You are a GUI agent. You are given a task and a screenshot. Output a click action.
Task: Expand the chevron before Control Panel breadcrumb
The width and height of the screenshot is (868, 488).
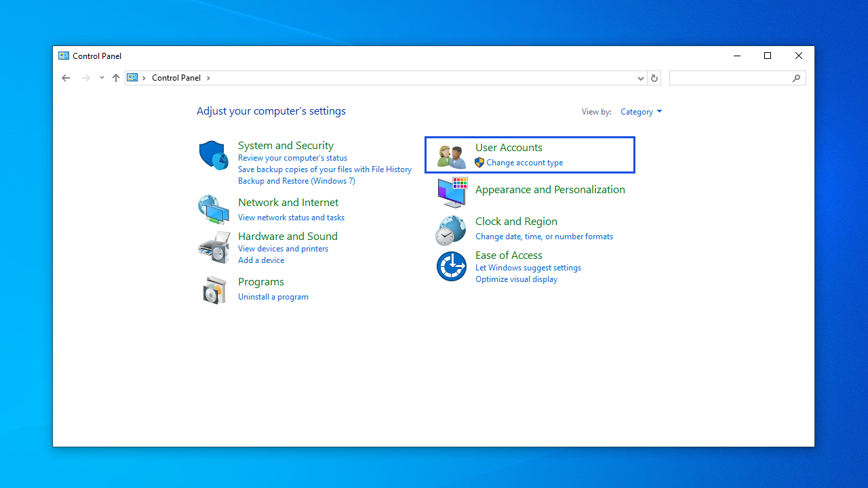(x=144, y=78)
